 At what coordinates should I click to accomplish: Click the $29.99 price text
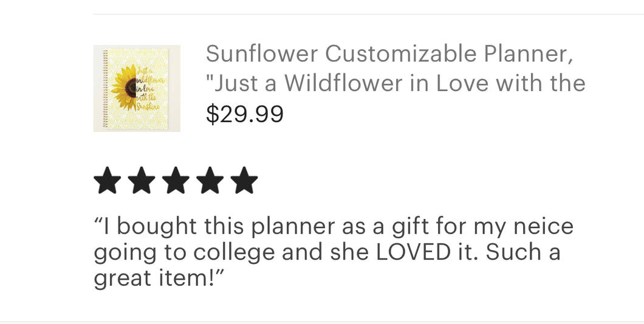[x=245, y=114]
